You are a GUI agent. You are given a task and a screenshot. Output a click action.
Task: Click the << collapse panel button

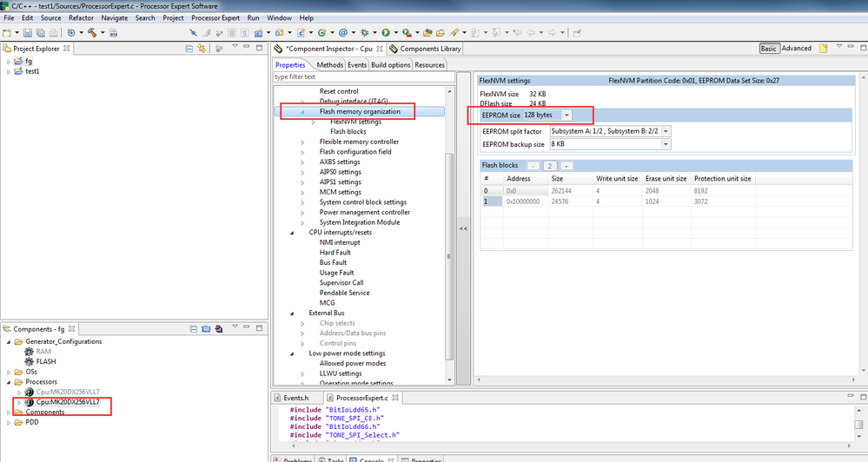tap(464, 228)
